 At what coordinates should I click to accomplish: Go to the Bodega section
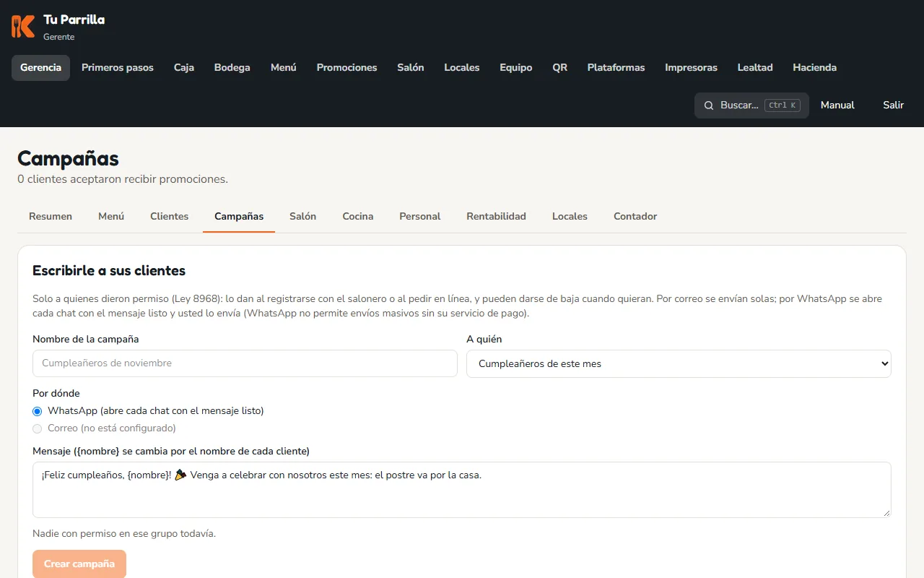(x=232, y=68)
